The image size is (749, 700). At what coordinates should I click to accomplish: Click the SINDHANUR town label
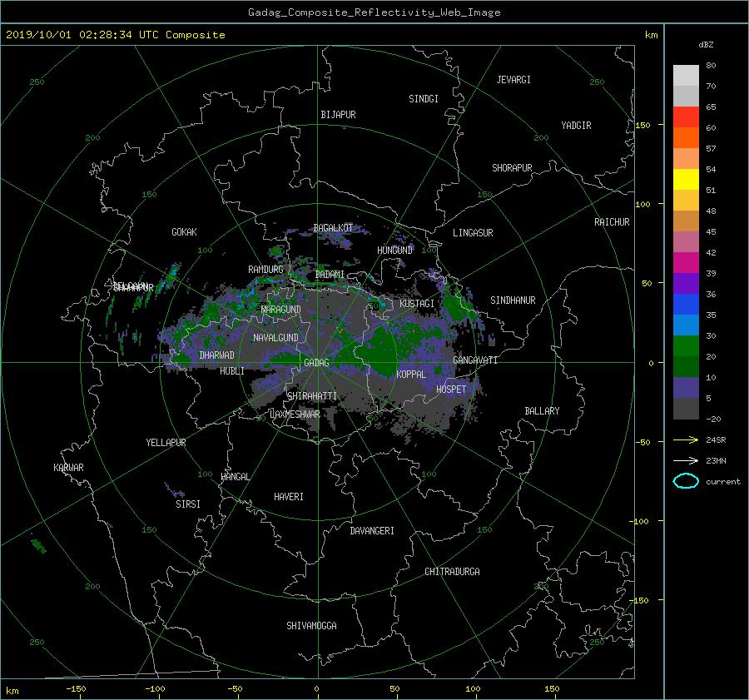[x=513, y=300]
